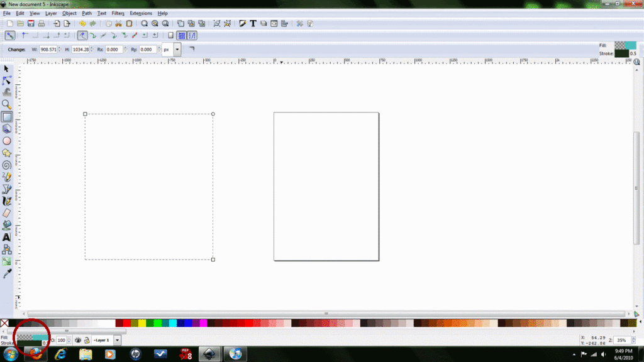Screen dimensions: 644x362
Task: Select the Bezier pen tool
Action: click(6, 189)
